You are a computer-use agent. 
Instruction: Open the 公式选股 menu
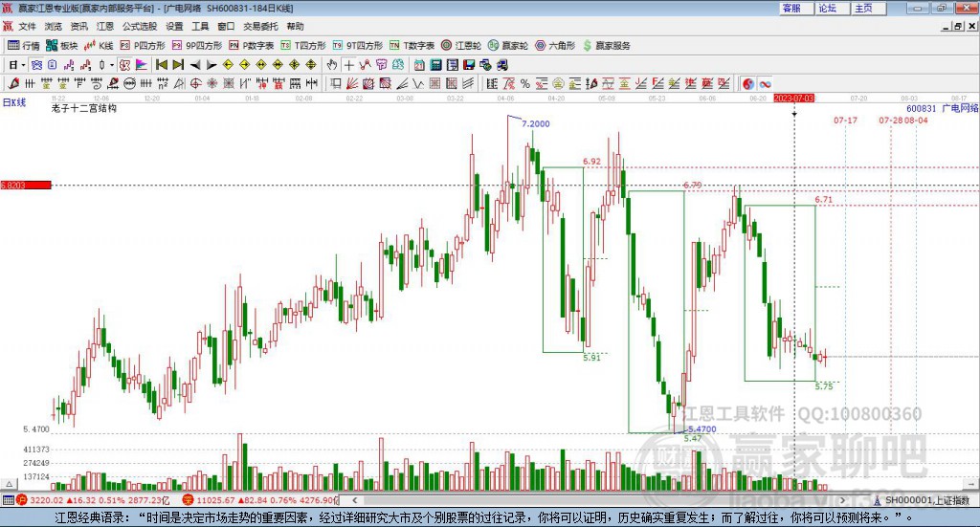[140, 26]
